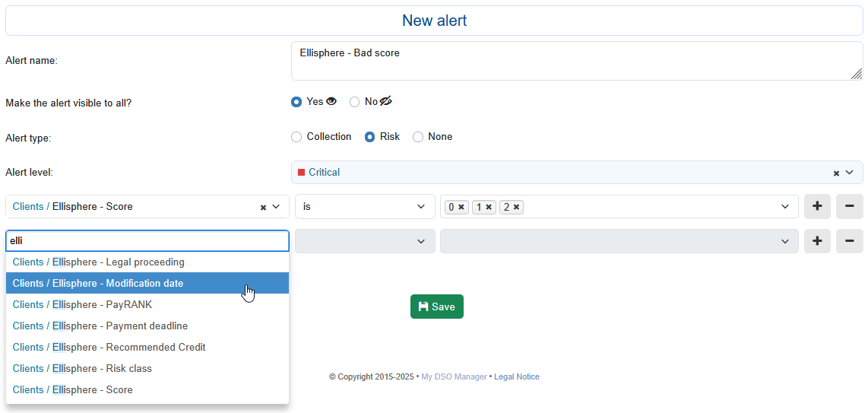Viewport: 868px width, 413px height.
Task: Add a condition after the first row
Action: click(817, 206)
